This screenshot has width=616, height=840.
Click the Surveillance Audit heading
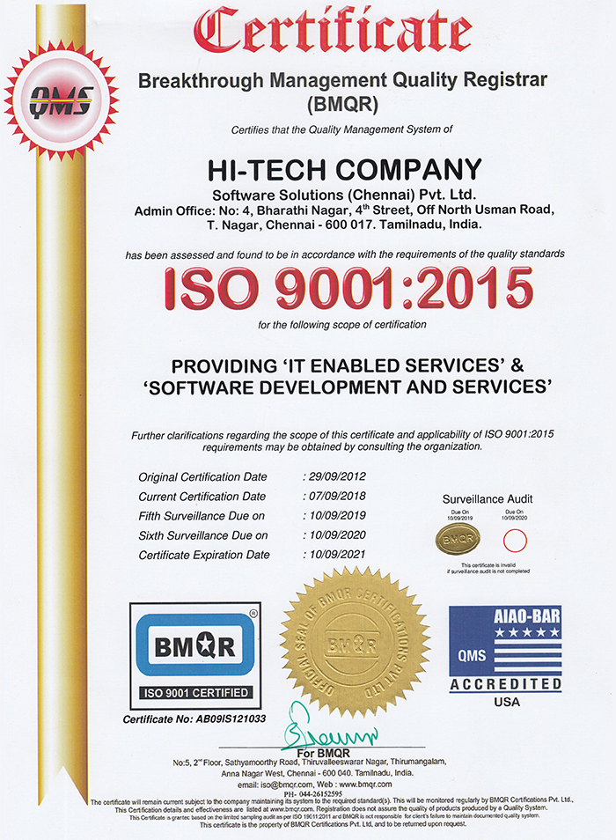(x=487, y=499)
